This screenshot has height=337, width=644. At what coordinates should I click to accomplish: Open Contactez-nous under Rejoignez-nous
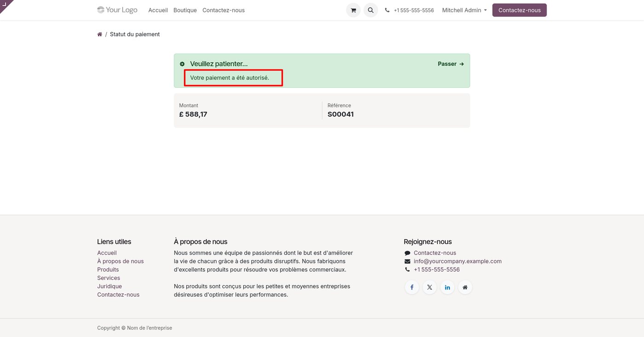(x=435, y=253)
